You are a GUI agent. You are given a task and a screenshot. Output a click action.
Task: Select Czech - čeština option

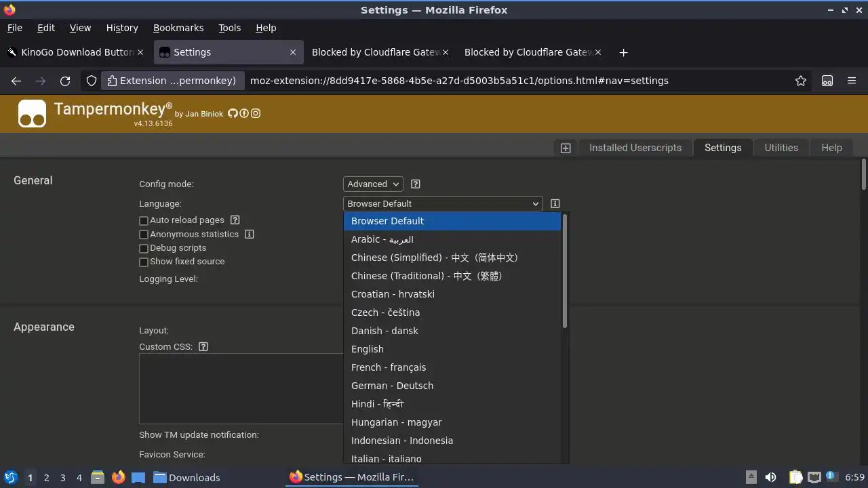(x=452, y=312)
